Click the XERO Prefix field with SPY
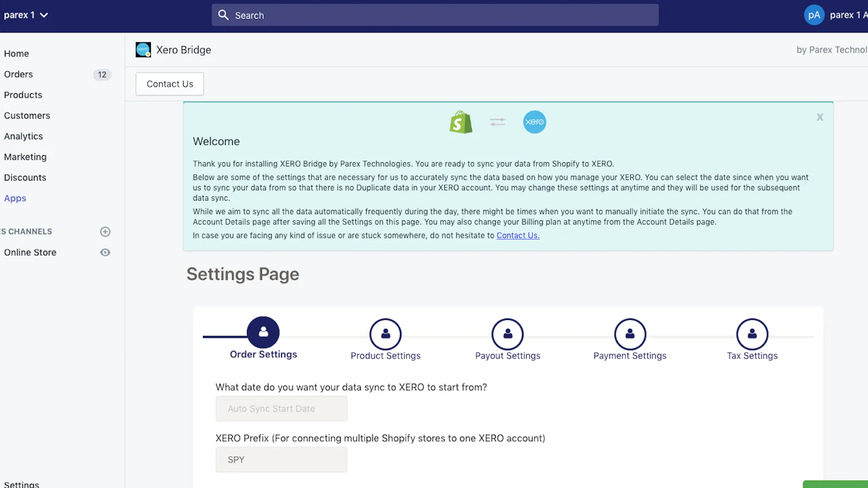The height and width of the screenshot is (488, 868). (281, 460)
